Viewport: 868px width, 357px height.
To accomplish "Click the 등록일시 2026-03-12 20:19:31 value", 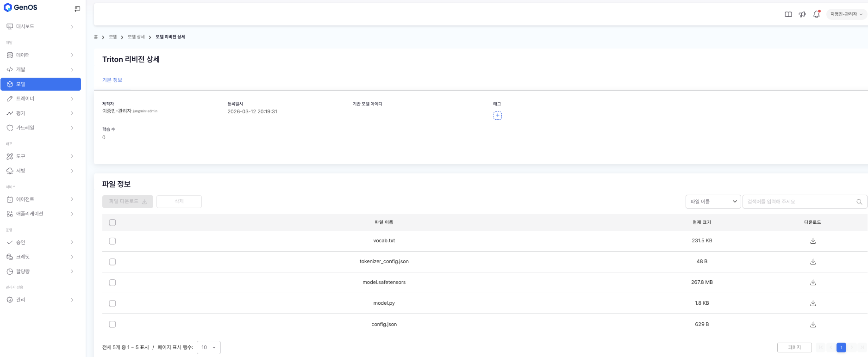I will click(252, 112).
